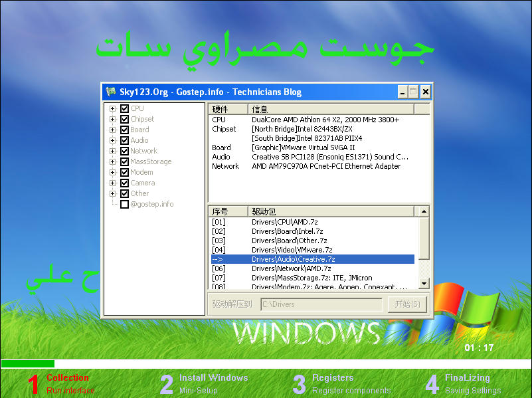Expand the Audio tree node
The image size is (532, 398).
coord(112,140)
